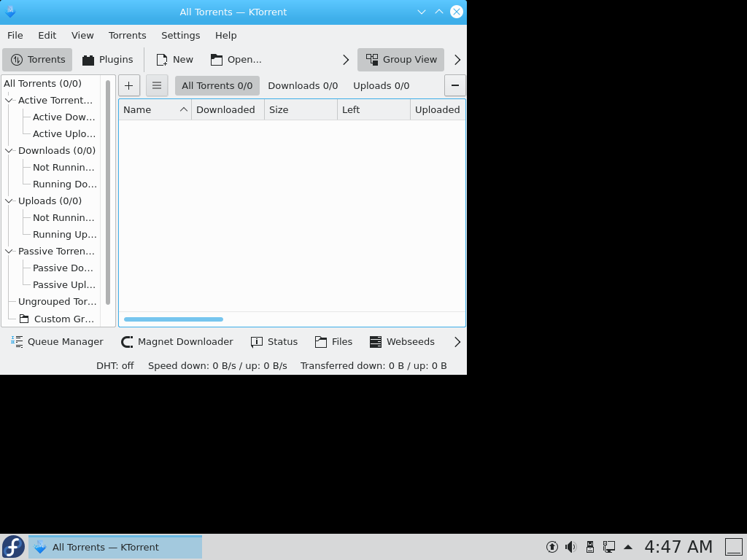
Task: Click the DHT: off status text
Action: coord(115,366)
